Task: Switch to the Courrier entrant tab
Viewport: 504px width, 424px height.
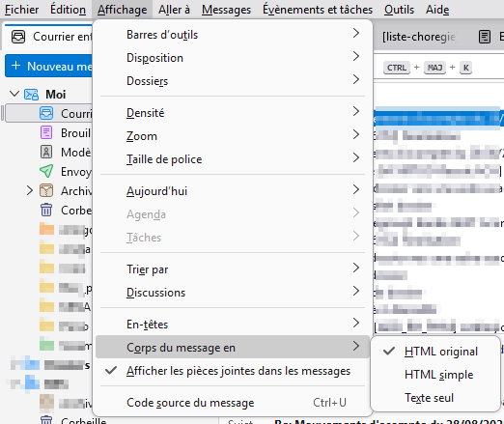Action: 48,37
